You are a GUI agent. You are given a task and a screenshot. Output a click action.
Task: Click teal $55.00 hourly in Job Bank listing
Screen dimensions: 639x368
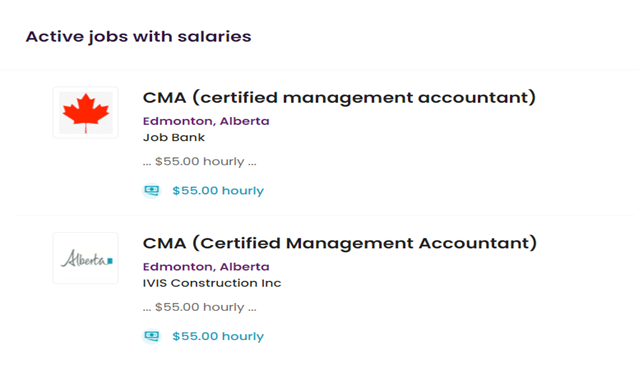[218, 190]
